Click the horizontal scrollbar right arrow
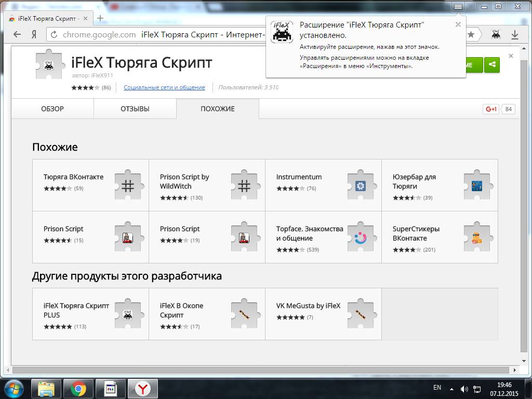The width and height of the screenshot is (532, 399). point(515,370)
